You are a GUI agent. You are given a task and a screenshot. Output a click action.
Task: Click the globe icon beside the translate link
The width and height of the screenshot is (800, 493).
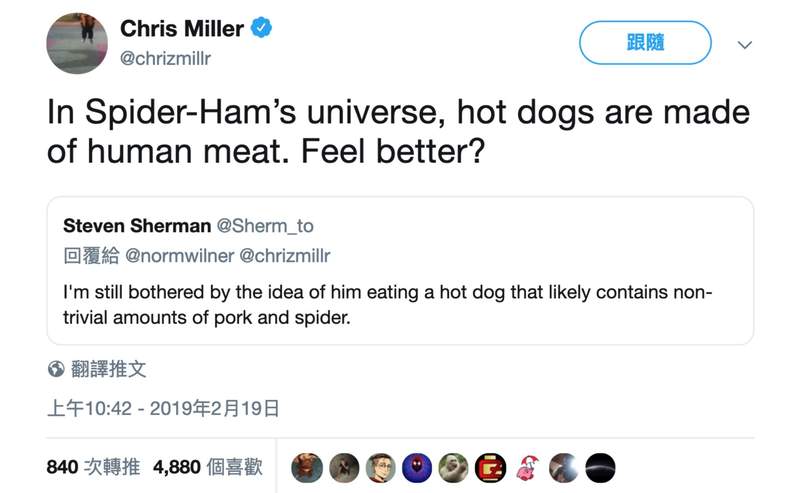[x=57, y=370]
